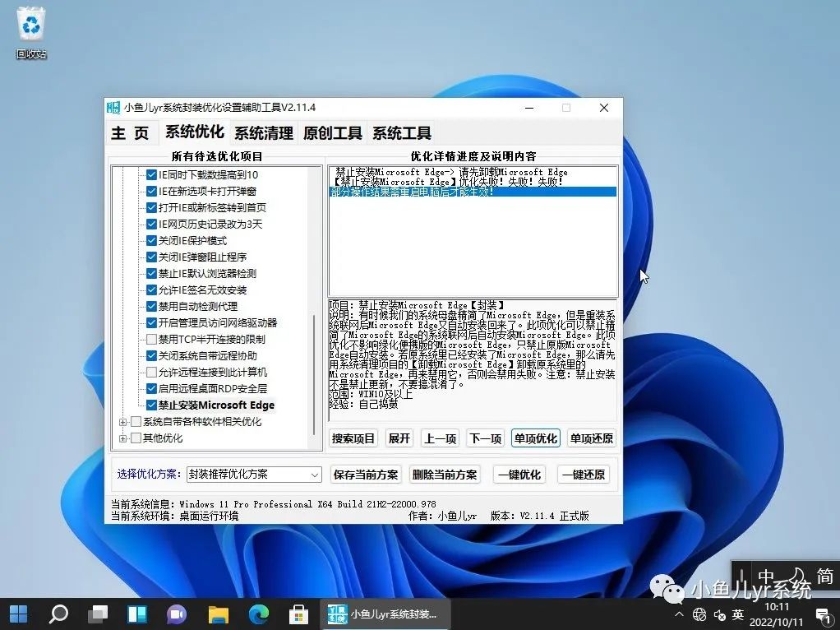Expand the 其他优化 tree node
Image resolution: width=840 pixels, height=630 pixels.
122,438
